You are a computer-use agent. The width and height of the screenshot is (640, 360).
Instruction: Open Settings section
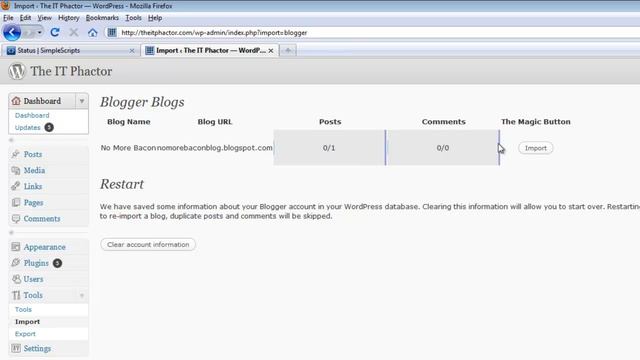(37, 349)
